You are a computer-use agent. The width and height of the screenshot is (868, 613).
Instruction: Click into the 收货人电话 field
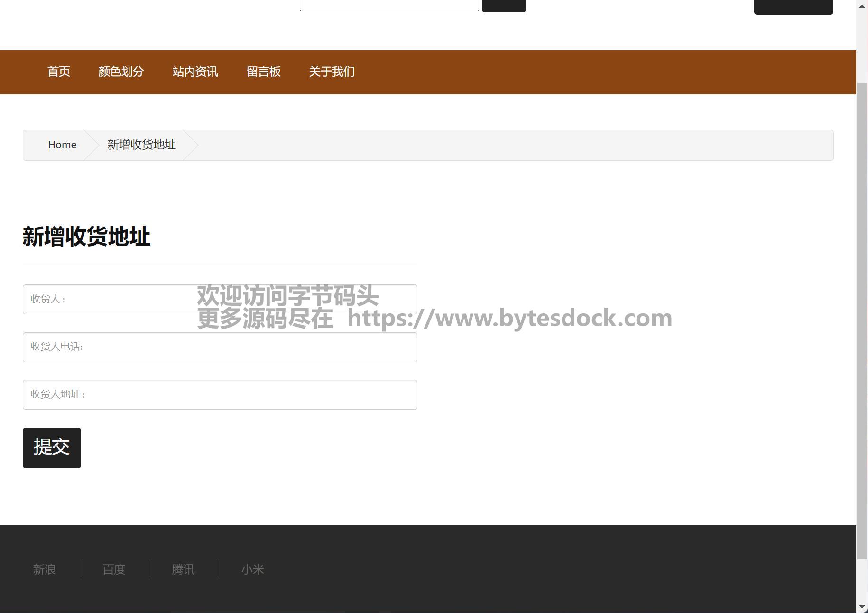point(220,348)
